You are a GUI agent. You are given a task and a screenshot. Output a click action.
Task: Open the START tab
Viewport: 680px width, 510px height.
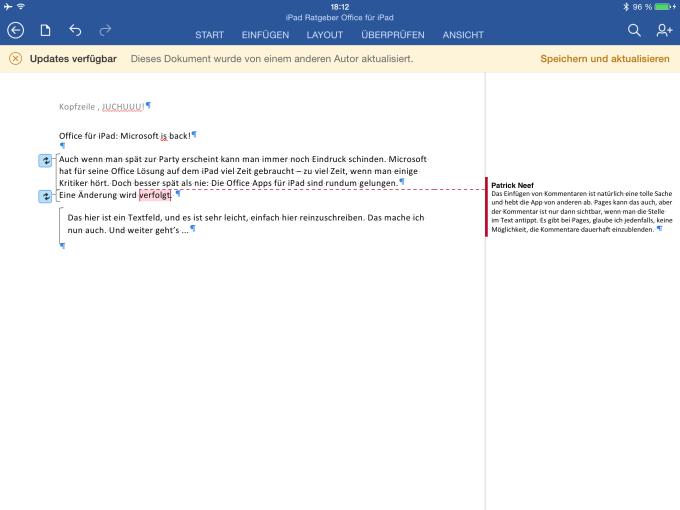[209, 35]
